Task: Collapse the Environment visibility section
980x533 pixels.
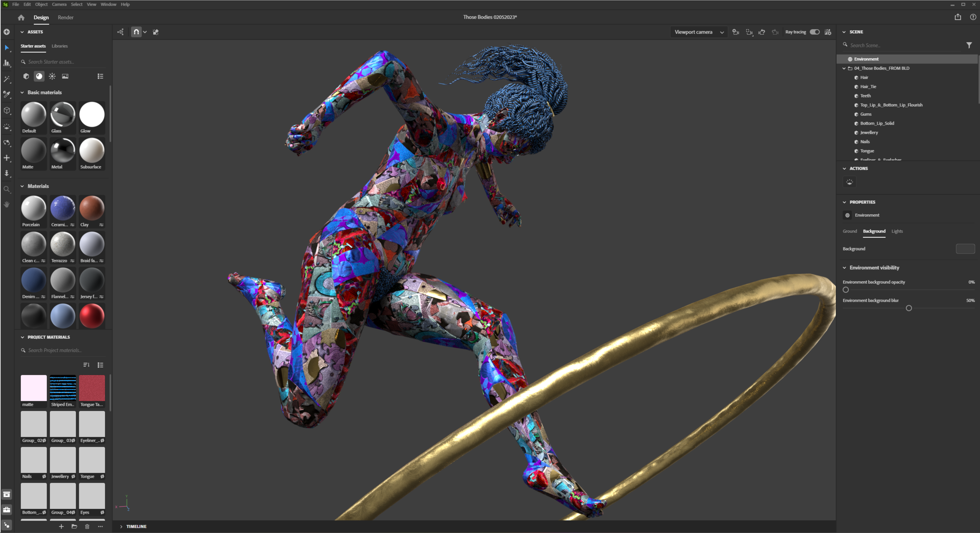Action: click(x=844, y=268)
